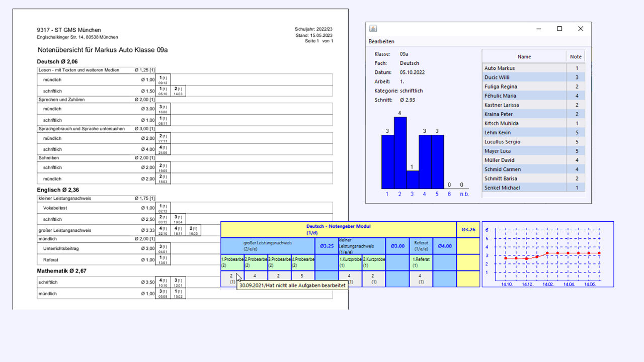The image size is (644, 362).
Task: Close the grade list window
Action: tap(580, 29)
